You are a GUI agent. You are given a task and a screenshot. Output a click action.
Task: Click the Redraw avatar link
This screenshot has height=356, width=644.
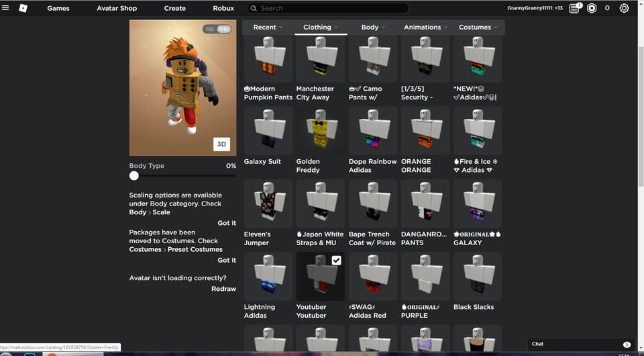223,289
